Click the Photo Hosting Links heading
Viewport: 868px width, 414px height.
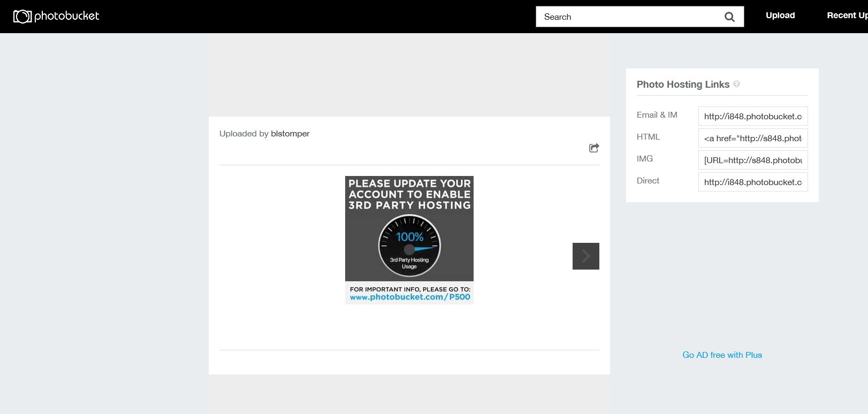coord(682,85)
